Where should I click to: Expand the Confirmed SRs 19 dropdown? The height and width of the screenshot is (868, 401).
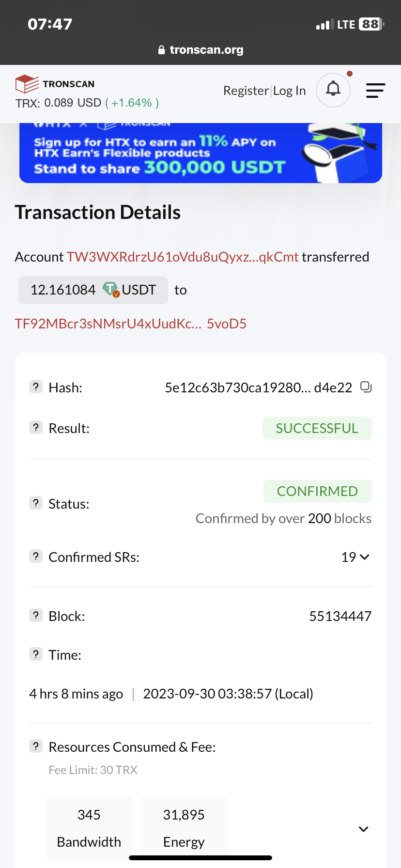[x=355, y=557]
